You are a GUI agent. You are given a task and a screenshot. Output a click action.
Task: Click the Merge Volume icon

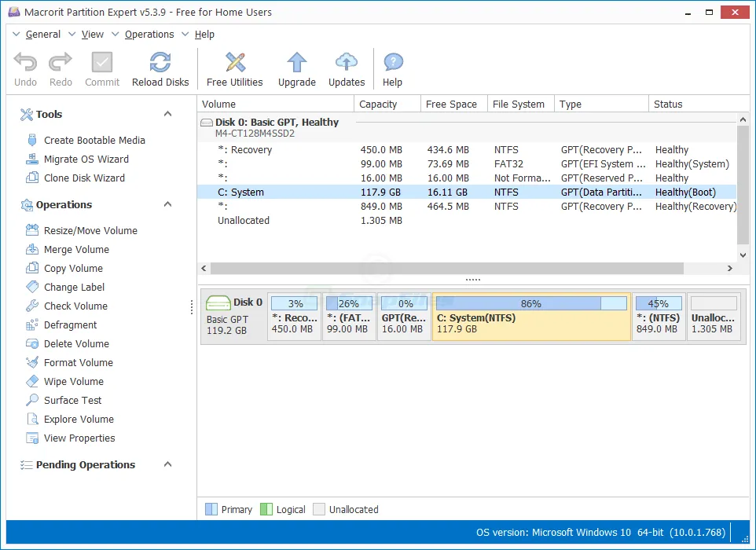point(31,249)
